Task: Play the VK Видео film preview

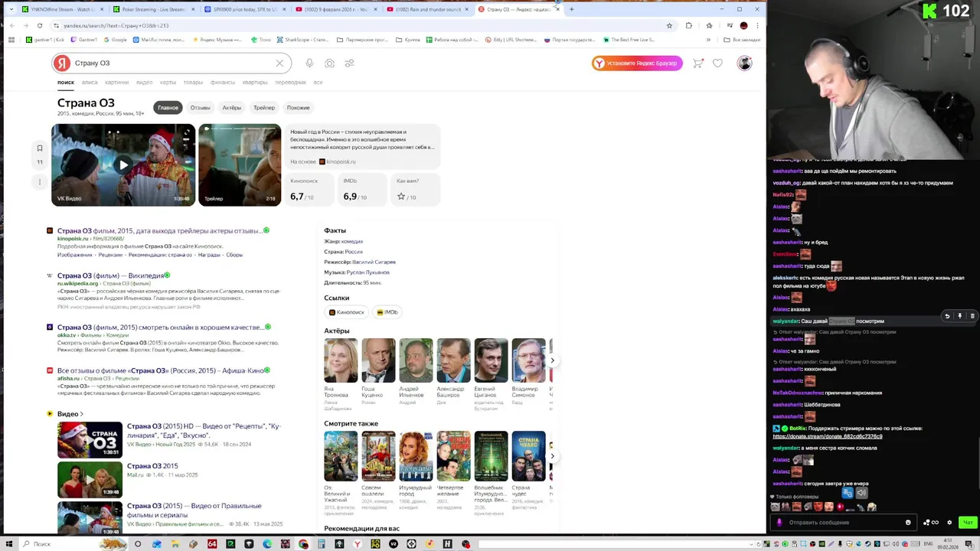Action: point(123,165)
